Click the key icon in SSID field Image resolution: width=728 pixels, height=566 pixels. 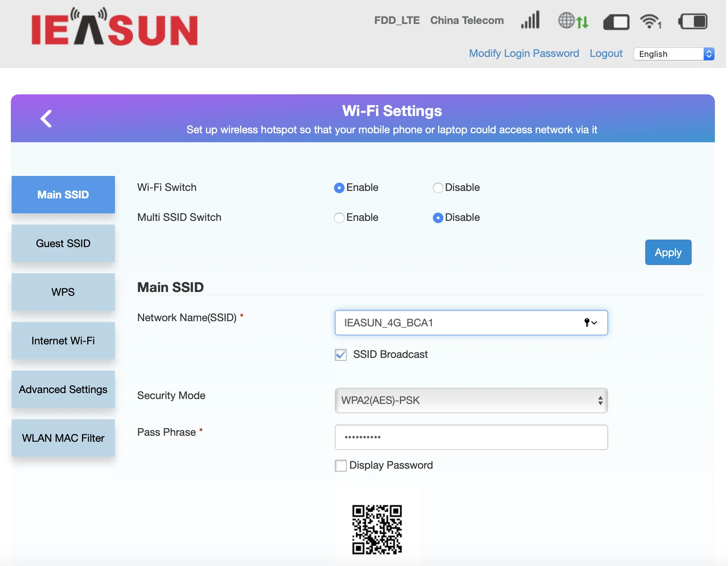pyautogui.click(x=587, y=323)
